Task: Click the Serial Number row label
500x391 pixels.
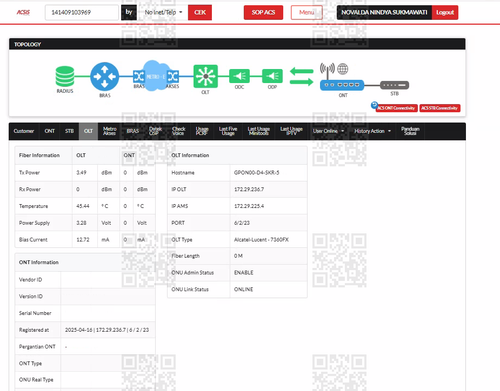Action: pos(35,313)
